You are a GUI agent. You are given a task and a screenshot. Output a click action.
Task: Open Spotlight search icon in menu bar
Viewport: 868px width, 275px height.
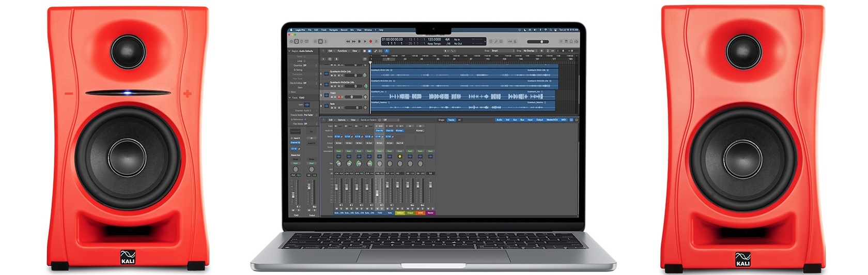coord(551,30)
